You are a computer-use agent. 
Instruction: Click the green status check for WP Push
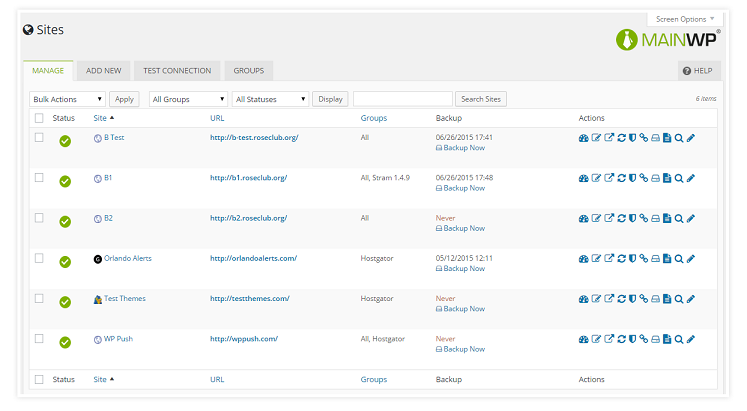click(x=65, y=342)
